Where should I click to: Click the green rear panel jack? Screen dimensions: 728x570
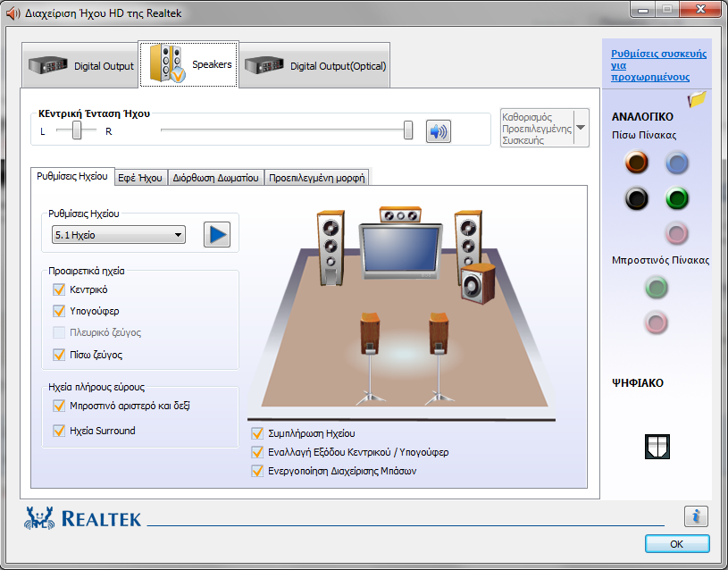pos(676,198)
